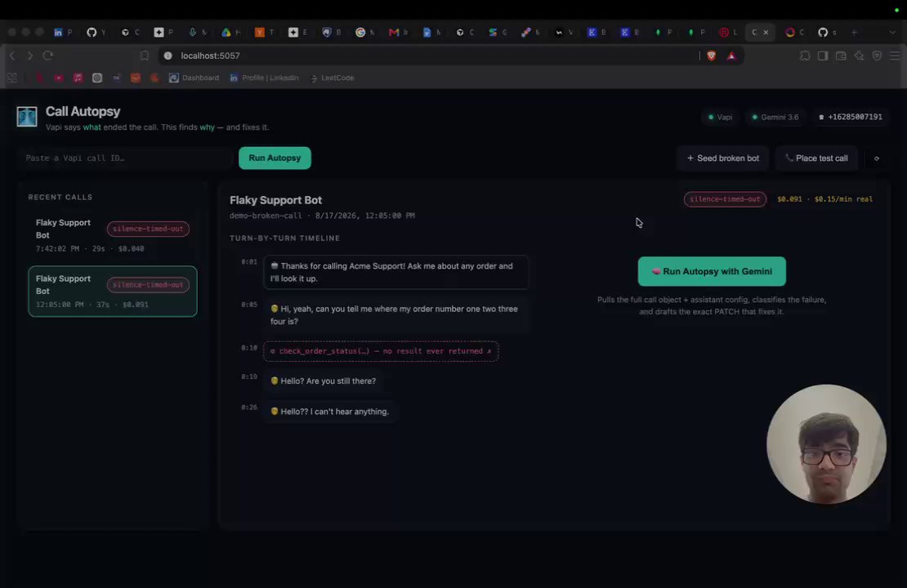Click Run Autopsy with Gemini button
907x588 pixels.
(712, 271)
